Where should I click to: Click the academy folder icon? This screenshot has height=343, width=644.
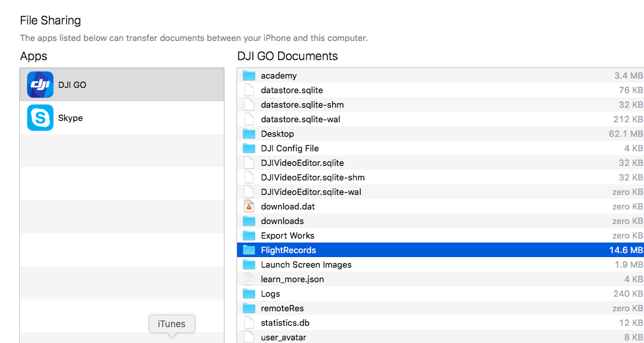(249, 75)
